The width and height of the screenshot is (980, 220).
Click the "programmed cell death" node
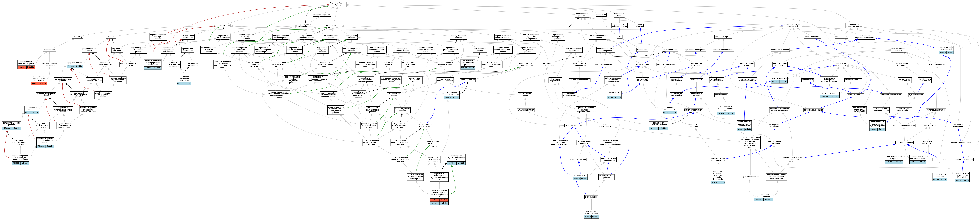tap(89, 50)
